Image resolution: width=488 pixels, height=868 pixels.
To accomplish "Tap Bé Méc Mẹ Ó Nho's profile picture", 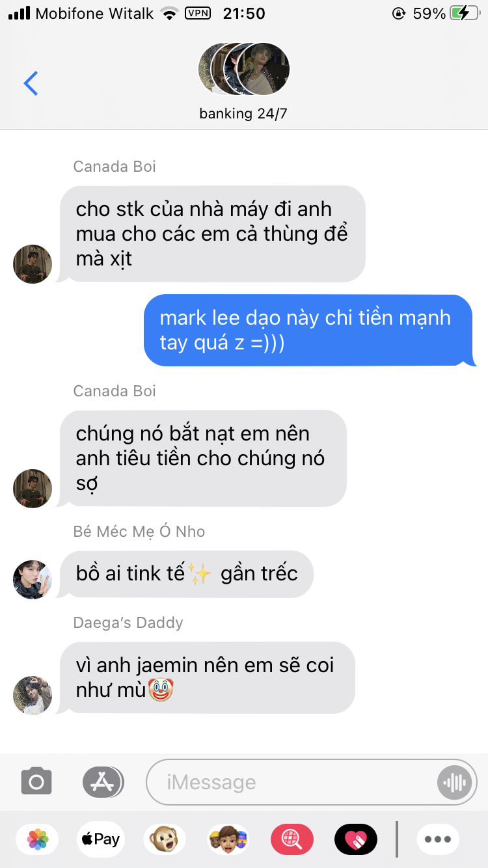I will click(33, 579).
